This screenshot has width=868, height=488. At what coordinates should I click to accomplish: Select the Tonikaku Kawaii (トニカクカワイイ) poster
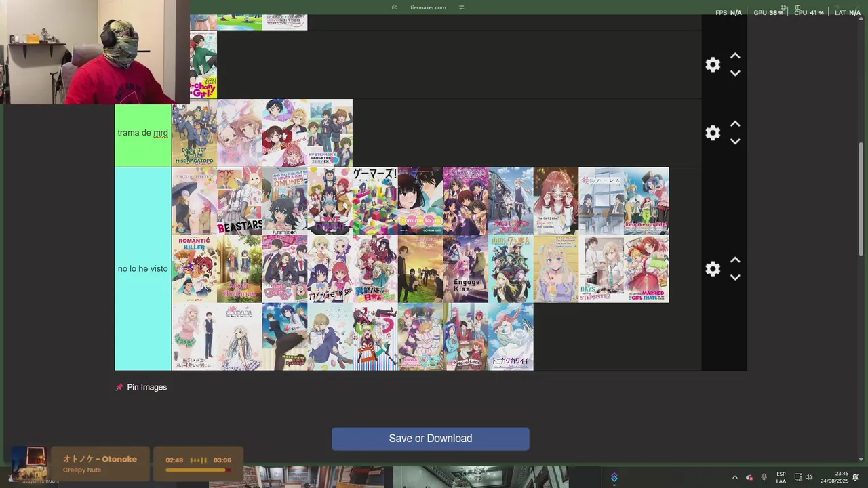pyautogui.click(x=511, y=337)
